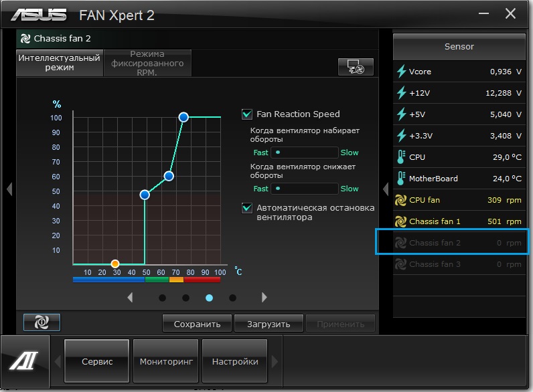533x392 pixels.
Task: Click the AI Suite logo button
Action: [25, 361]
